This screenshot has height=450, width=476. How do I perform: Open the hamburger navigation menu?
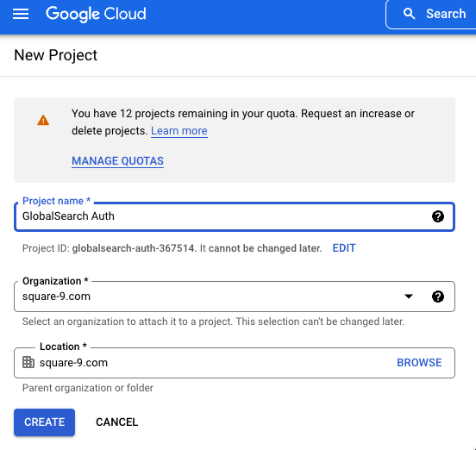point(21,14)
